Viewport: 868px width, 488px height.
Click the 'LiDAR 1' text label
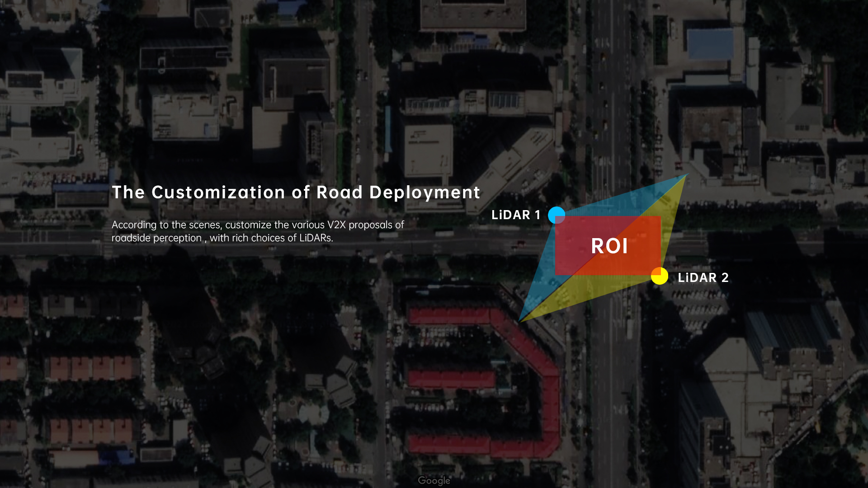(516, 215)
